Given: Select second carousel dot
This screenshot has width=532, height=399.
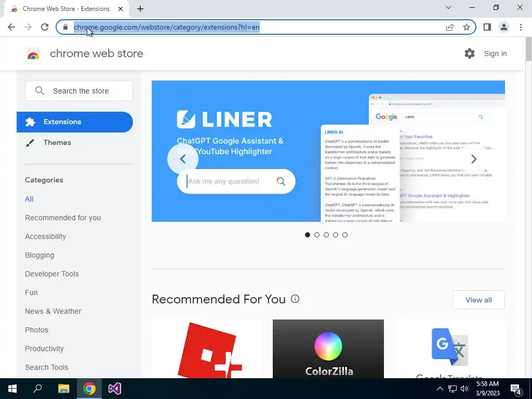Looking at the screenshot, I should [317, 235].
